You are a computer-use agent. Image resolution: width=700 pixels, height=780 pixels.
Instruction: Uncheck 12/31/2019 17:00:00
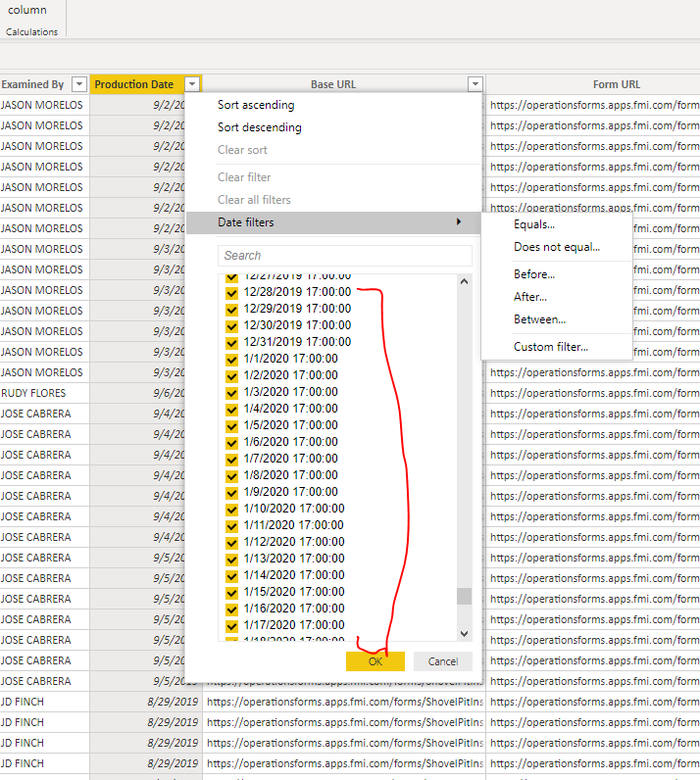[231, 343]
